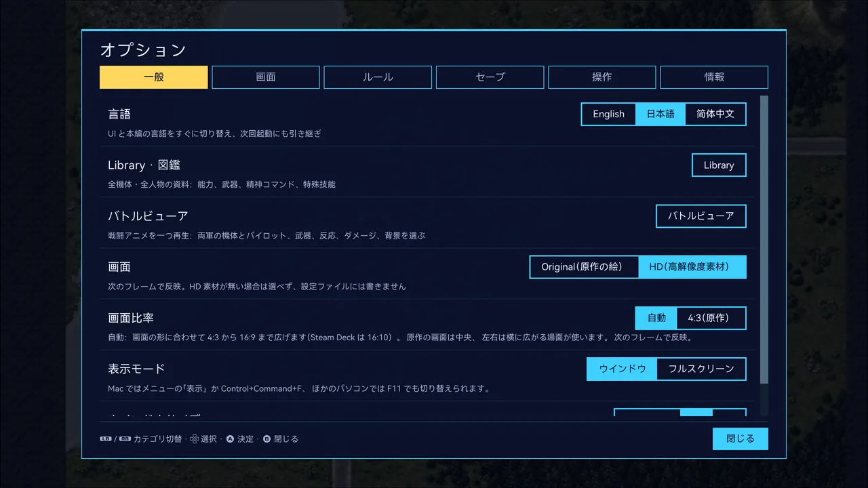
Task: Click the LB bumper icon in footer
Action: (x=106, y=439)
